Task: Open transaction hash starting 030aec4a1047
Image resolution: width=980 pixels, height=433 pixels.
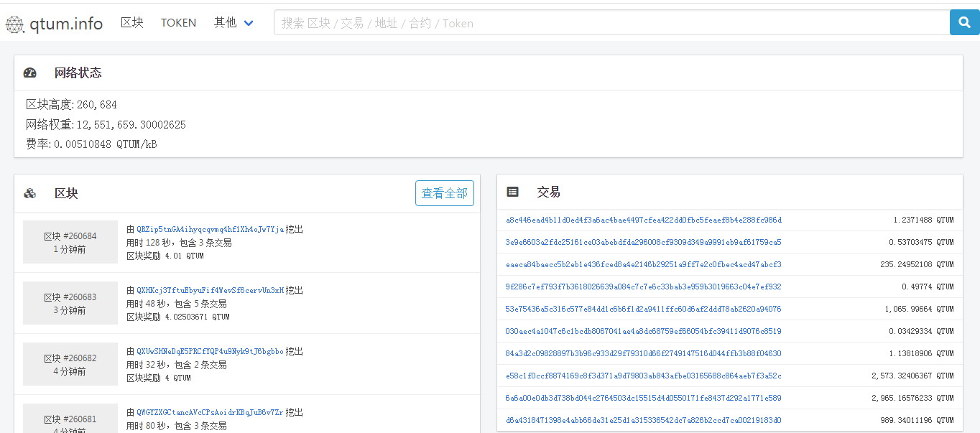Action: pyautogui.click(x=644, y=331)
